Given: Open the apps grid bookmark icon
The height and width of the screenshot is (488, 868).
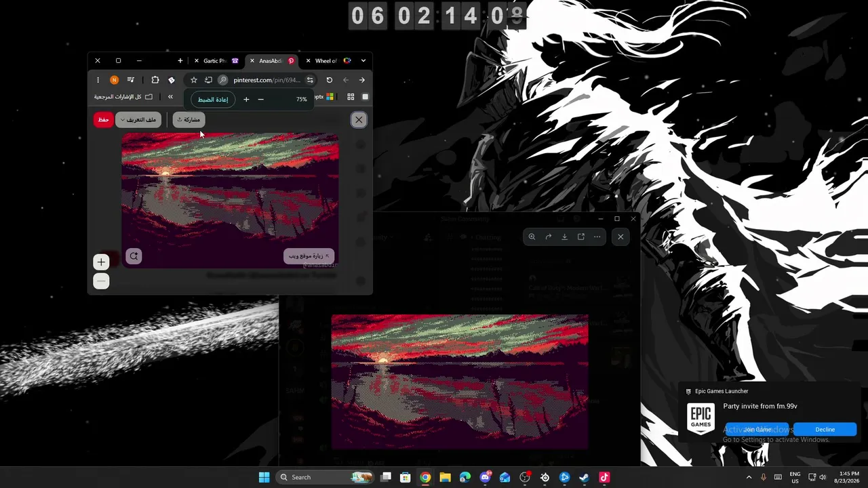Looking at the screenshot, I should coord(351,97).
